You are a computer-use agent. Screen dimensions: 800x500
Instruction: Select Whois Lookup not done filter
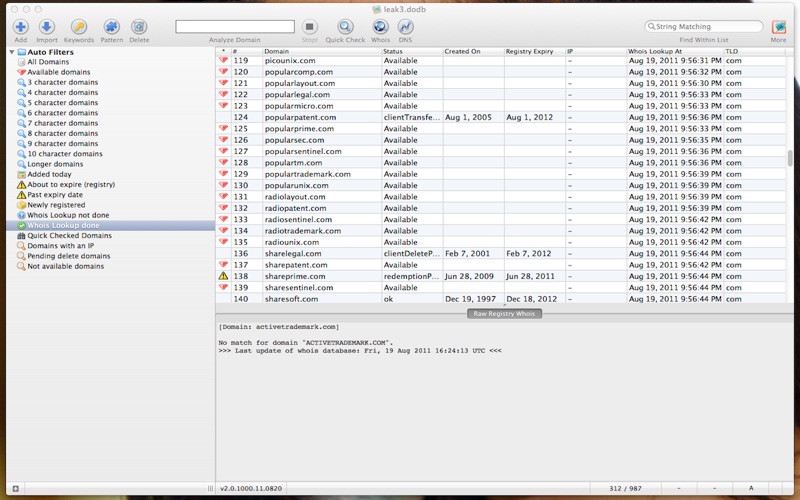[x=68, y=215]
